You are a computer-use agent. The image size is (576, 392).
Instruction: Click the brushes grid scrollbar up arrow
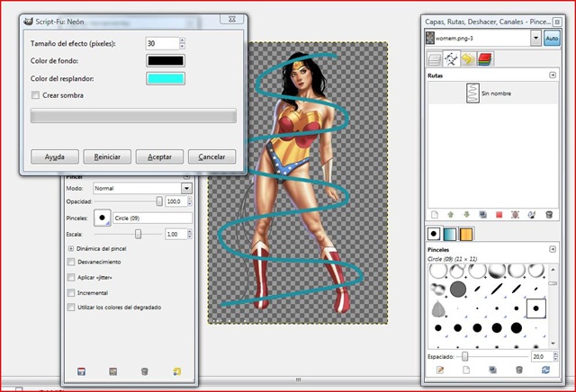[553, 270]
